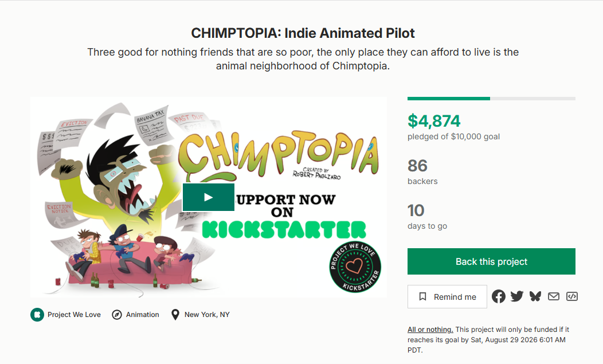Open the All or nothing link
The height and width of the screenshot is (364, 603).
[430, 330]
